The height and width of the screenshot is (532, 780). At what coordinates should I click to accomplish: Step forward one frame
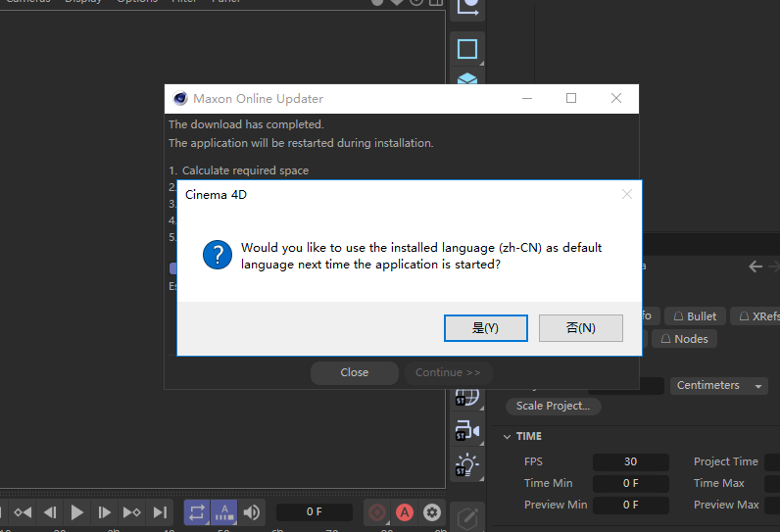[104, 512]
